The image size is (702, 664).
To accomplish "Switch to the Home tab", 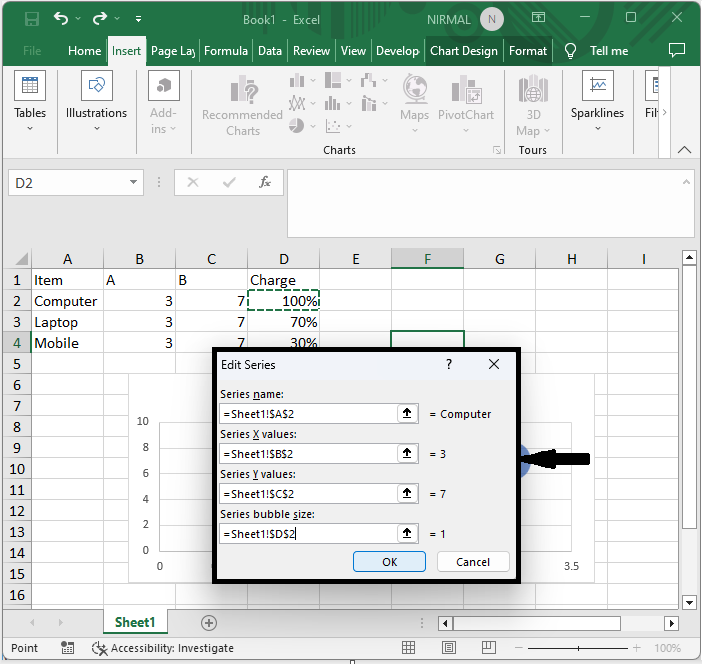I will (85, 51).
